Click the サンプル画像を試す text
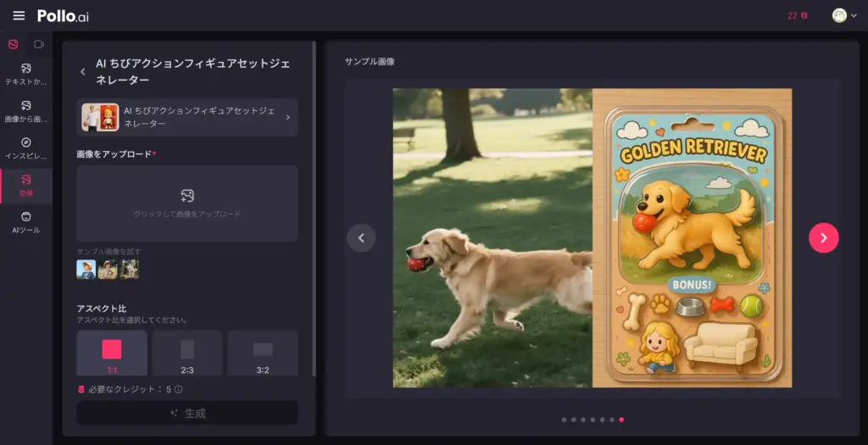Image resolution: width=868 pixels, height=445 pixels. [108, 252]
